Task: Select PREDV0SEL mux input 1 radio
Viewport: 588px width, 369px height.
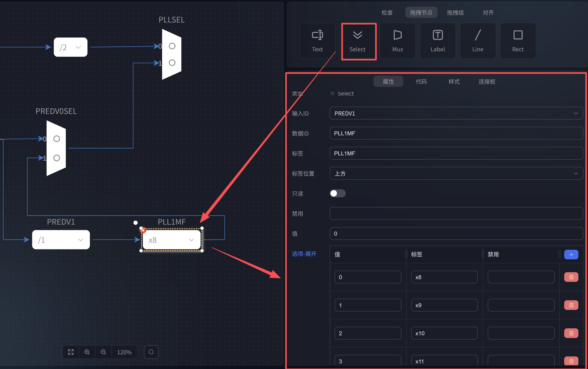Action: coord(57,158)
